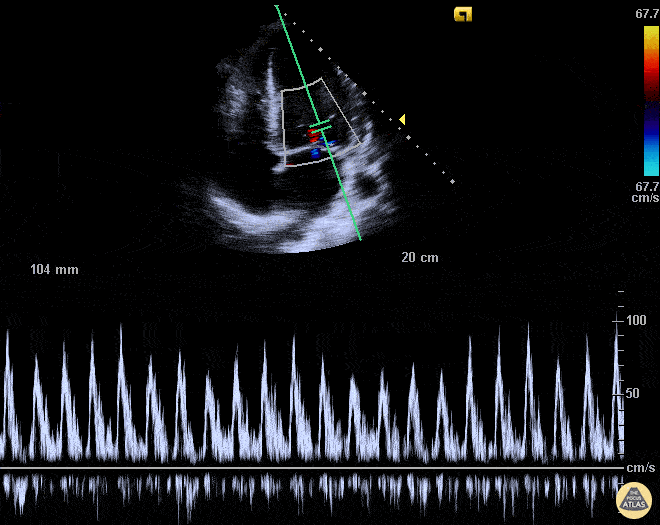
Task: Click the yellow focus depth triangle marker
Action: 402,120
